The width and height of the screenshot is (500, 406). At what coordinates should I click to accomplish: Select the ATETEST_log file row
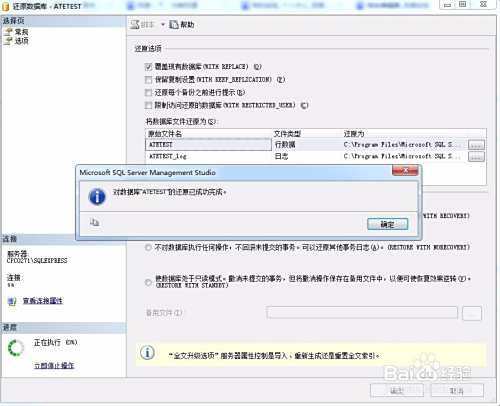point(307,156)
